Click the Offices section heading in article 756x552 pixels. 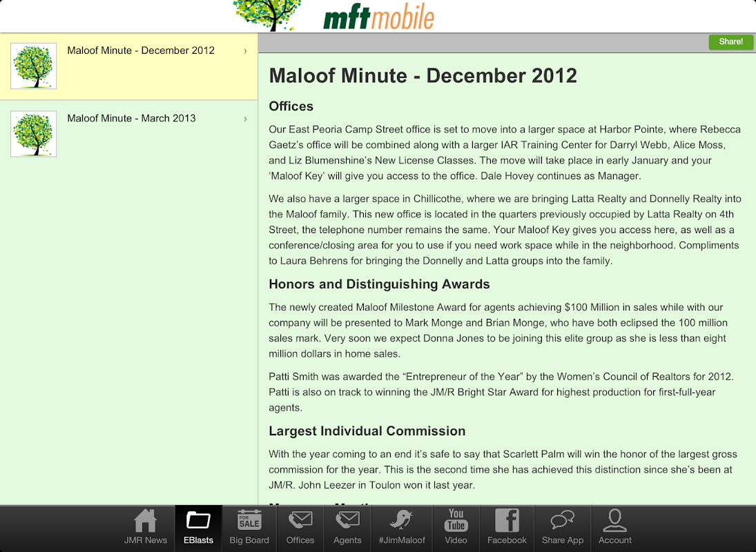(x=291, y=106)
